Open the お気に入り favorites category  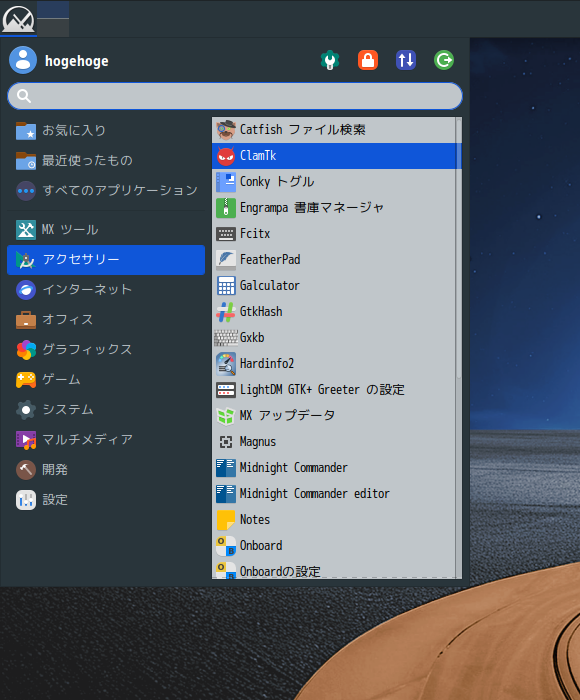coord(106,130)
